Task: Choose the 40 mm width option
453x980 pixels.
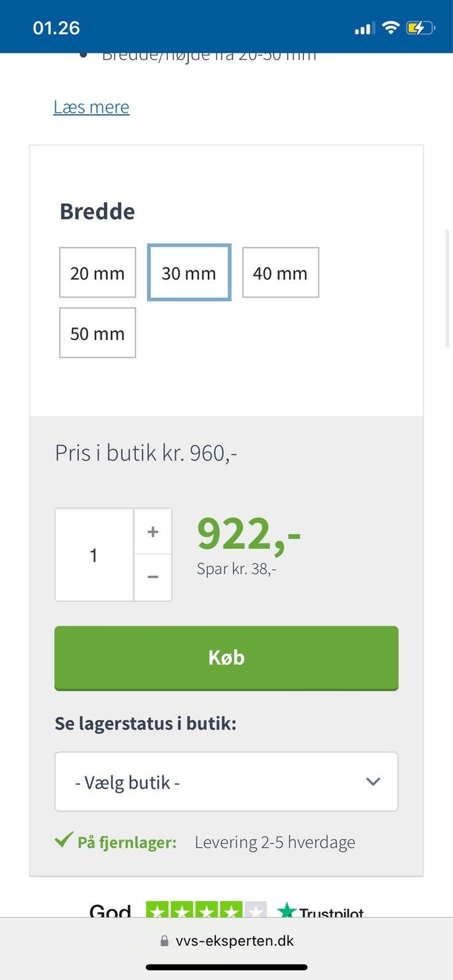Action: pyautogui.click(x=280, y=273)
